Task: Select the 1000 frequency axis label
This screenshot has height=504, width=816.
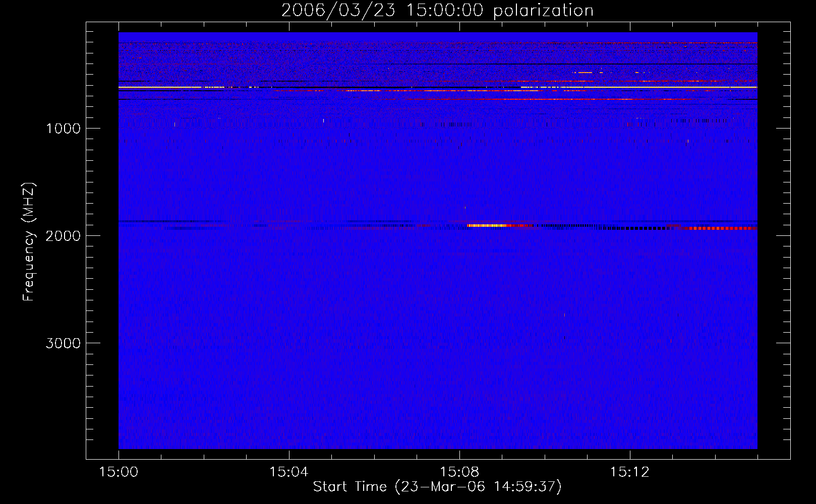Action: pyautogui.click(x=63, y=129)
